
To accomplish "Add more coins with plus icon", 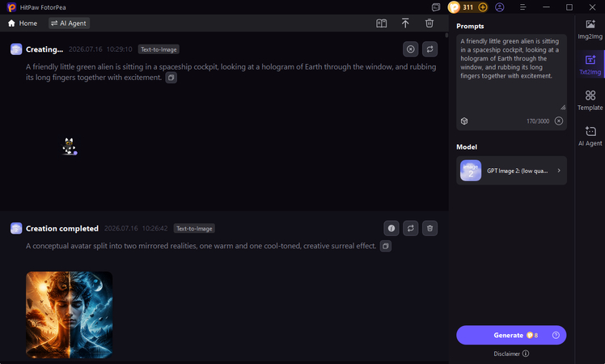I will click(x=482, y=7).
